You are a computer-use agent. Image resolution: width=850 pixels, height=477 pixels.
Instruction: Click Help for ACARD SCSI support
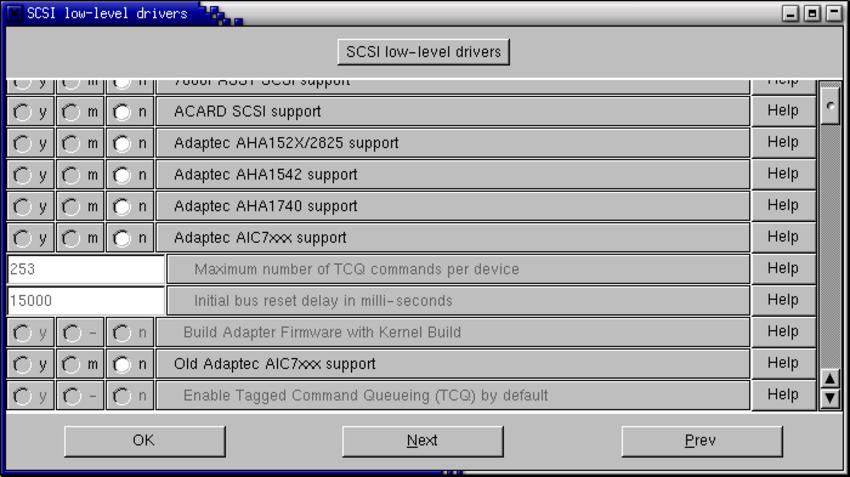point(783,111)
